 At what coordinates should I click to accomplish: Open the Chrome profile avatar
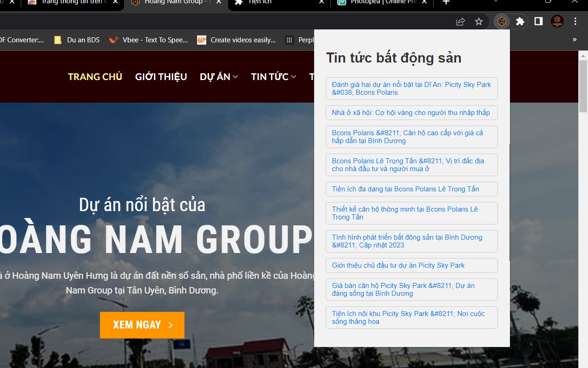point(557,21)
